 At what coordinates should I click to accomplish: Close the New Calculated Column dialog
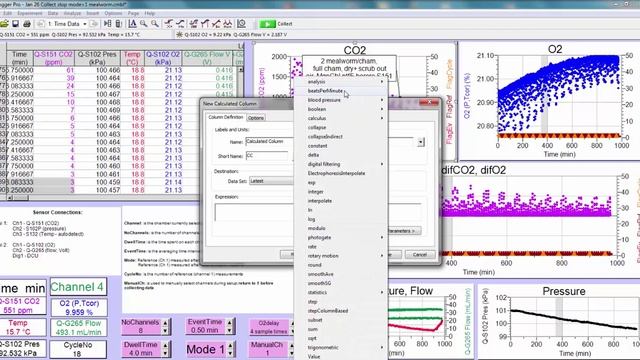(429, 102)
